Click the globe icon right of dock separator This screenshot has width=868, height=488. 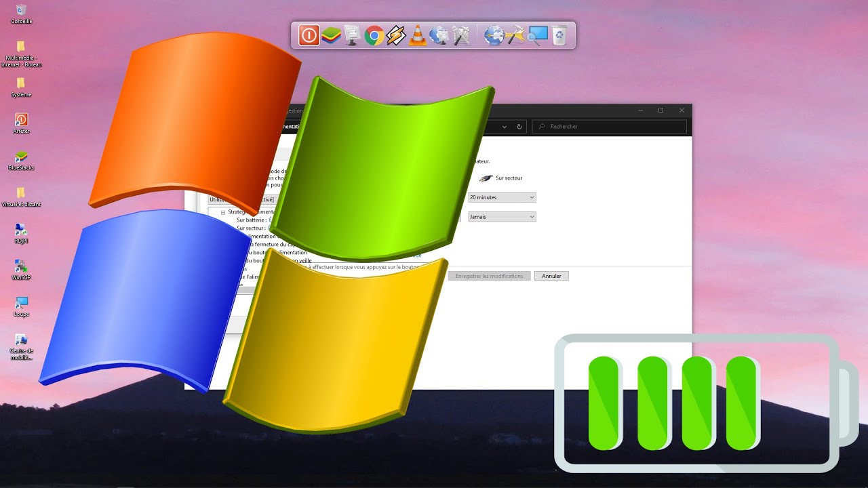click(x=494, y=35)
